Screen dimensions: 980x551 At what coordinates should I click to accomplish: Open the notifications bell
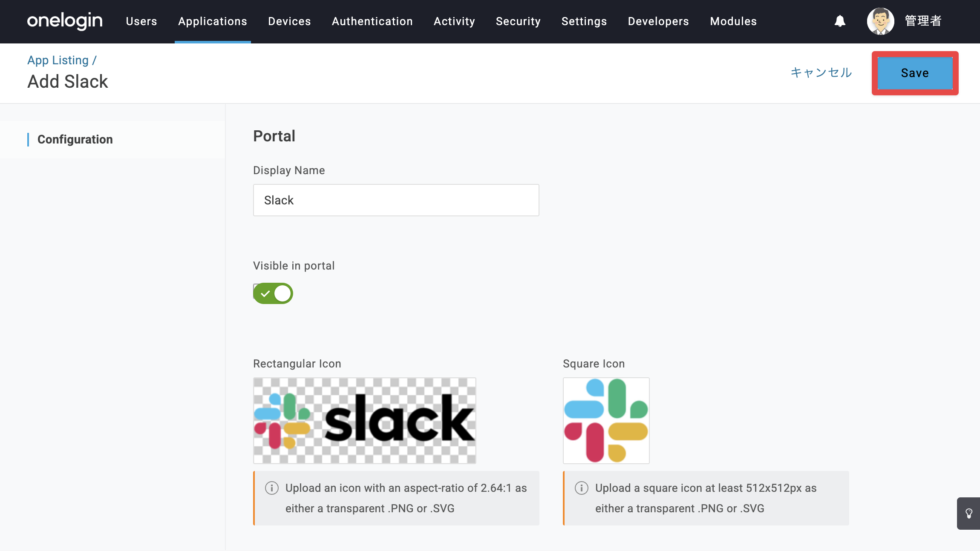coord(840,21)
